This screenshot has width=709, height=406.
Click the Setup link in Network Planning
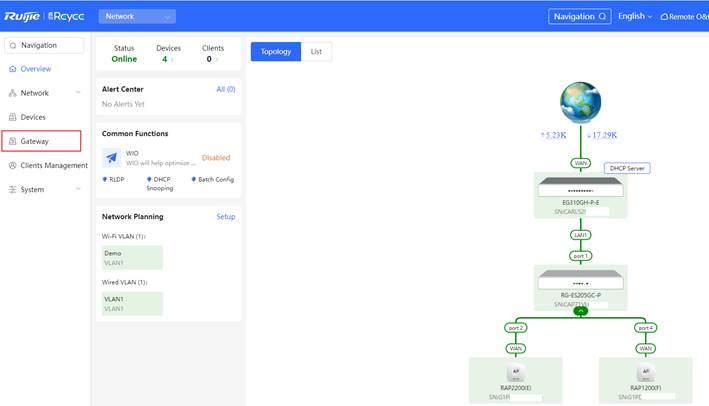click(226, 216)
